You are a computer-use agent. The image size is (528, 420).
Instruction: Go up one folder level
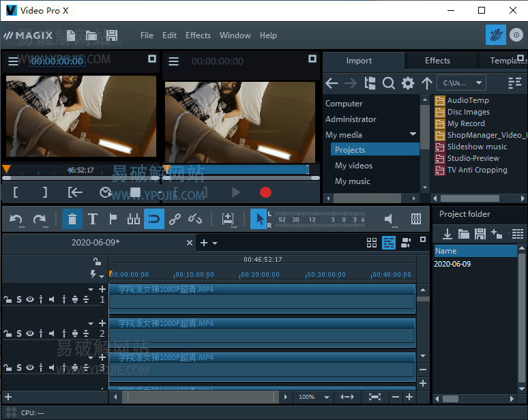click(x=426, y=83)
